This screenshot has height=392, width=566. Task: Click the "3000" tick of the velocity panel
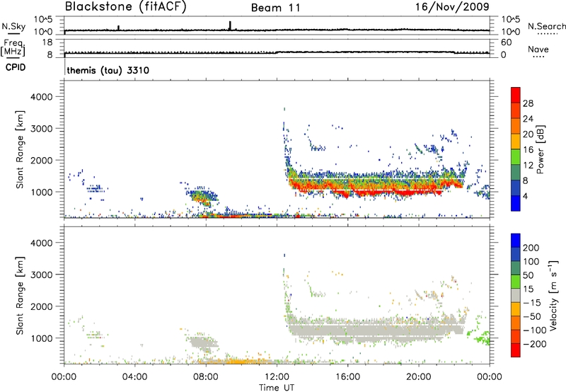coord(42,275)
